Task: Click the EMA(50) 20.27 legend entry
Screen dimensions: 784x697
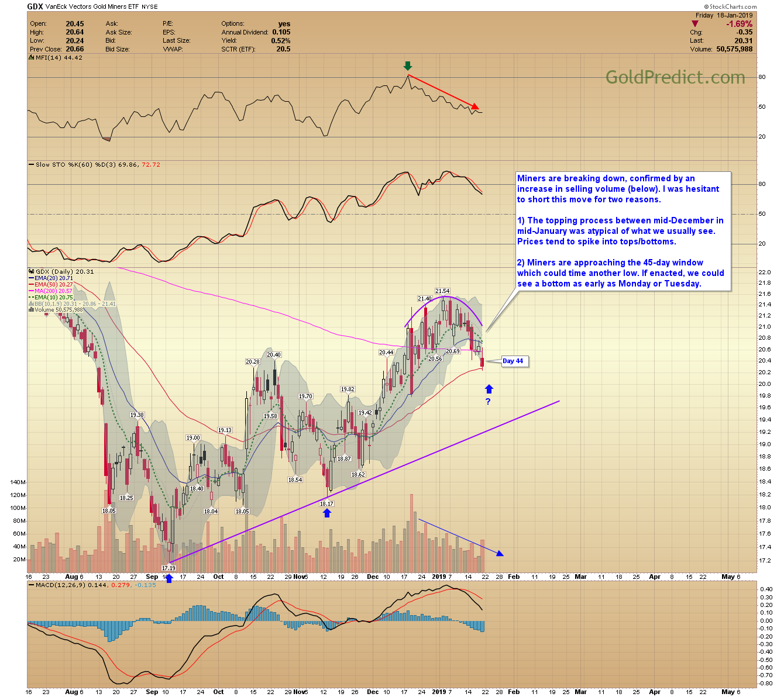Action: coord(54,285)
